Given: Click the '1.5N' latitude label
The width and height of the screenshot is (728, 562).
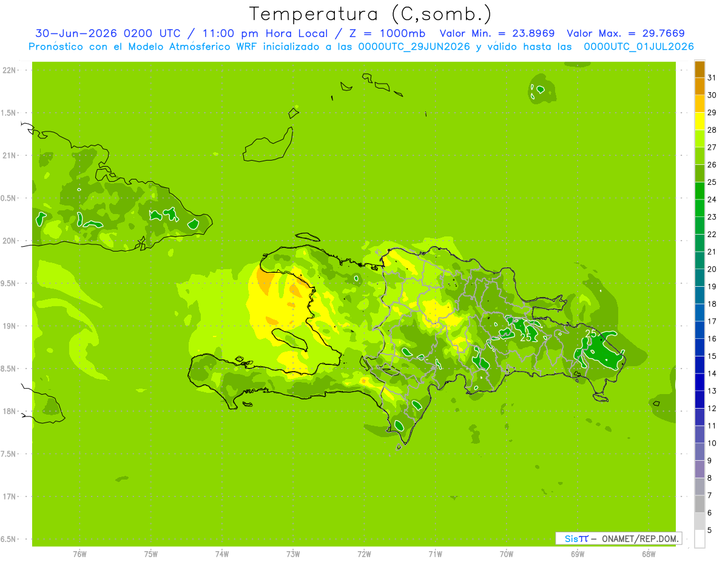Looking at the screenshot, I should [8, 113].
